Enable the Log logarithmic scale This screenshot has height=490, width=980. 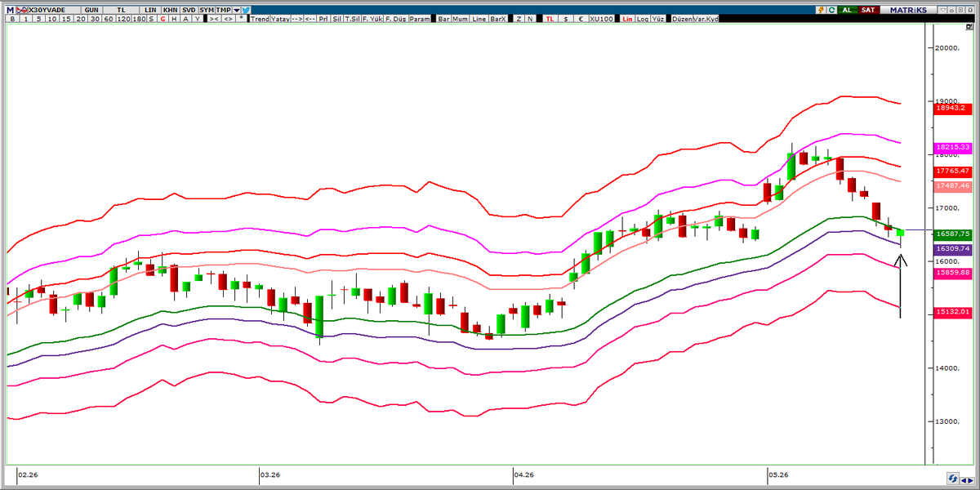click(643, 19)
